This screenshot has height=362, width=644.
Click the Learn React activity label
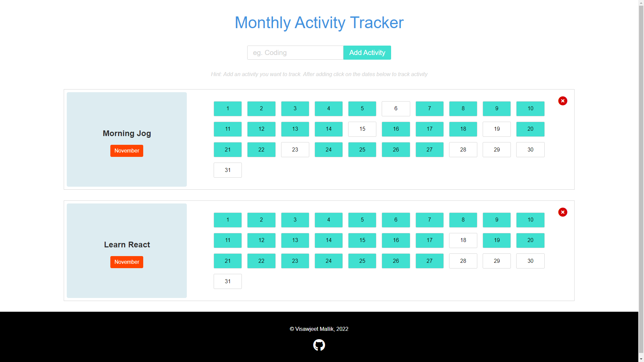pyautogui.click(x=126, y=245)
